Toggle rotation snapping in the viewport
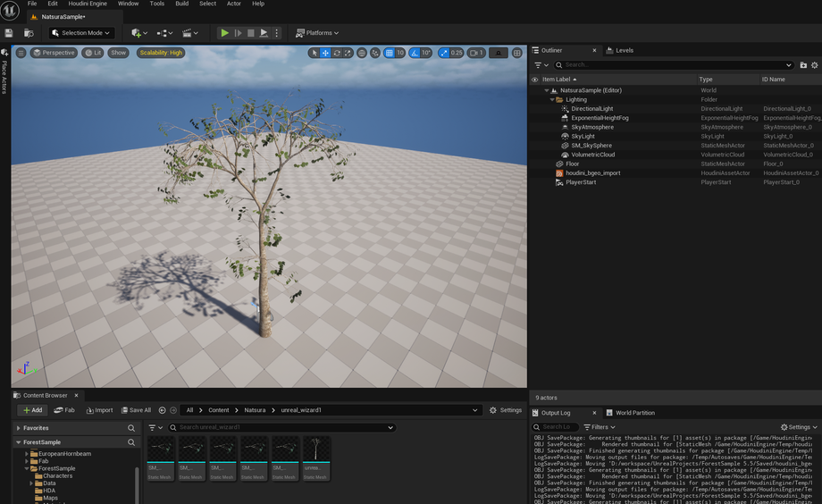822x504 pixels. 415,53
